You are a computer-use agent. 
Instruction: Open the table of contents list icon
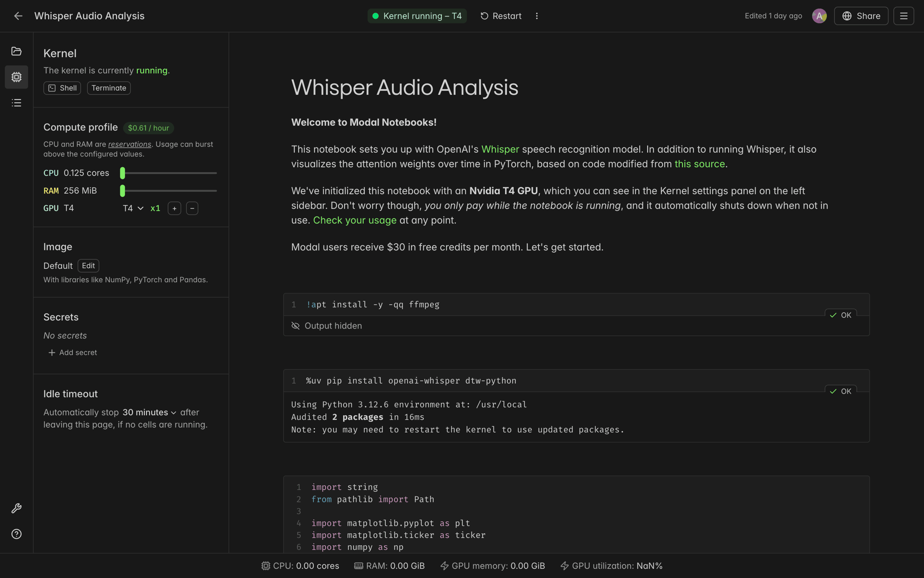(x=16, y=103)
